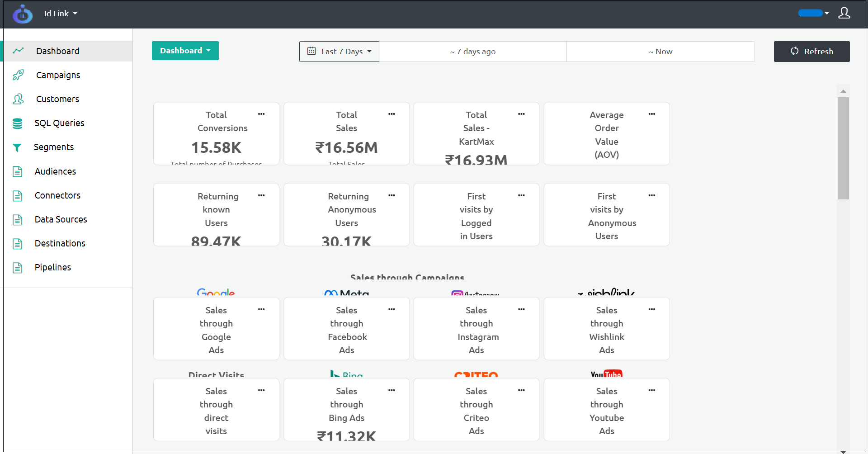The width and height of the screenshot is (868, 454).
Task: Open Connectors via its document icon
Action: (18, 195)
